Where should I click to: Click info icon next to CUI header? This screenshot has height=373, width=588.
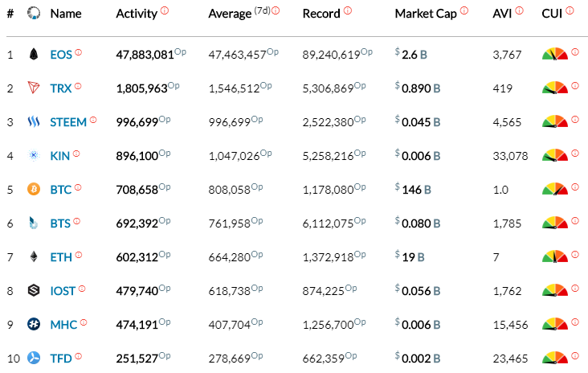570,10
